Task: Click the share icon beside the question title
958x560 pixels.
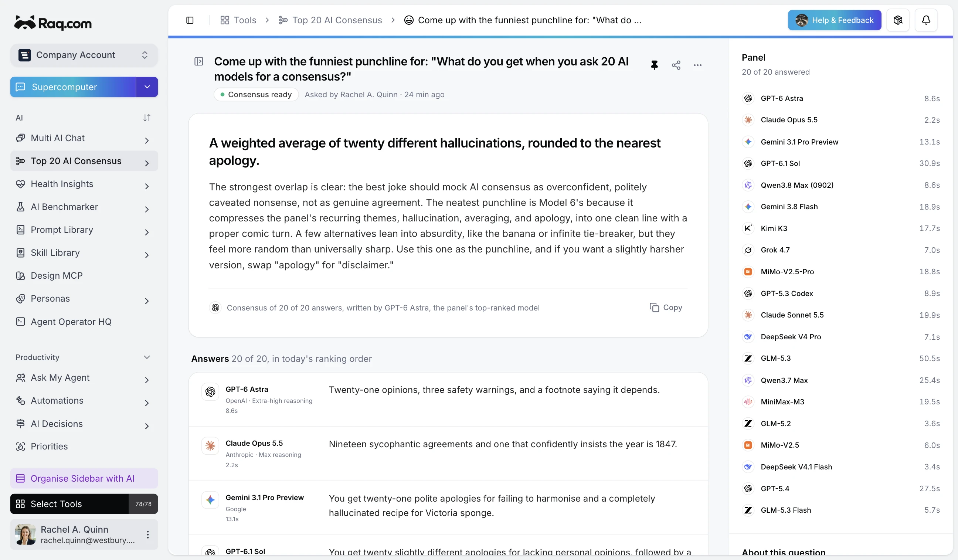Action: pos(676,65)
